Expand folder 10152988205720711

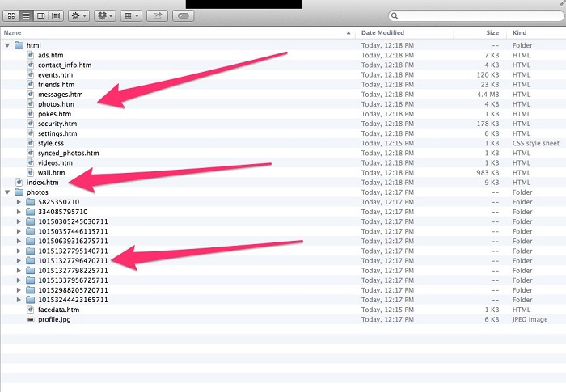click(19, 290)
